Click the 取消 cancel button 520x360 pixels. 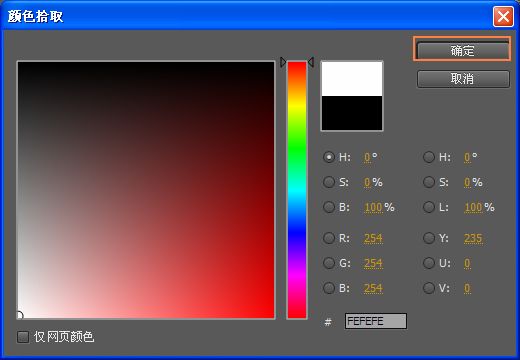tap(463, 79)
